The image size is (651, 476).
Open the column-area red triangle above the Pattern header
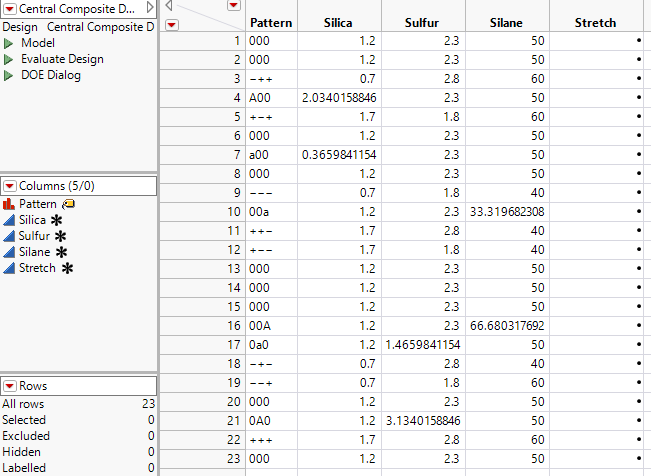click(234, 6)
